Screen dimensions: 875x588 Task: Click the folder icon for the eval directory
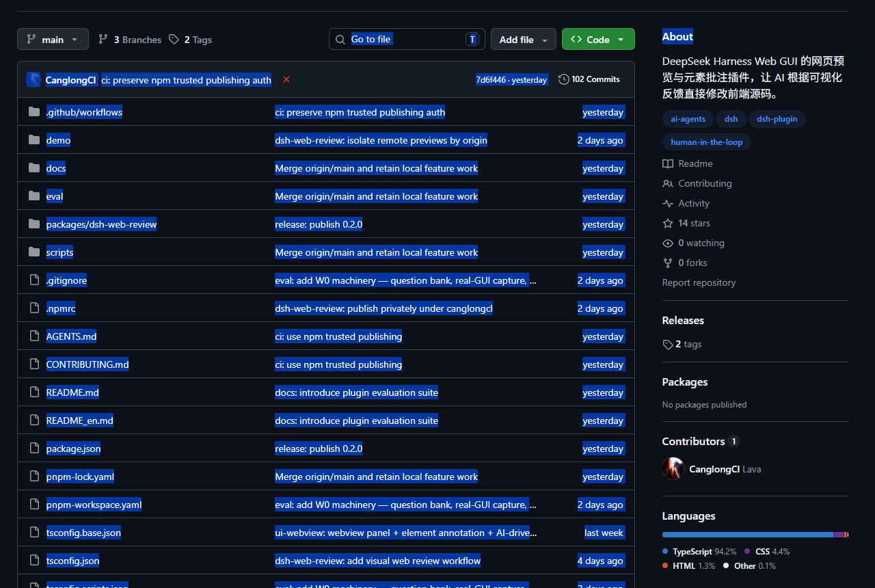(x=34, y=196)
